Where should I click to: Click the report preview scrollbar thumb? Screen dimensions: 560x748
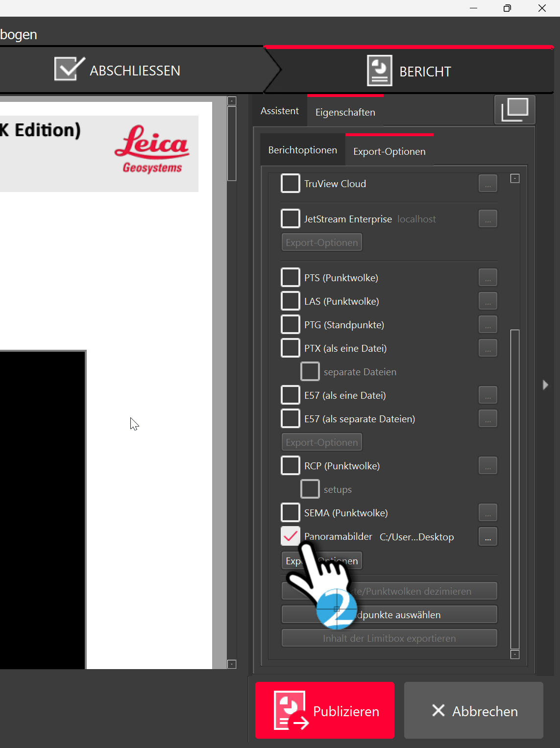click(232, 144)
